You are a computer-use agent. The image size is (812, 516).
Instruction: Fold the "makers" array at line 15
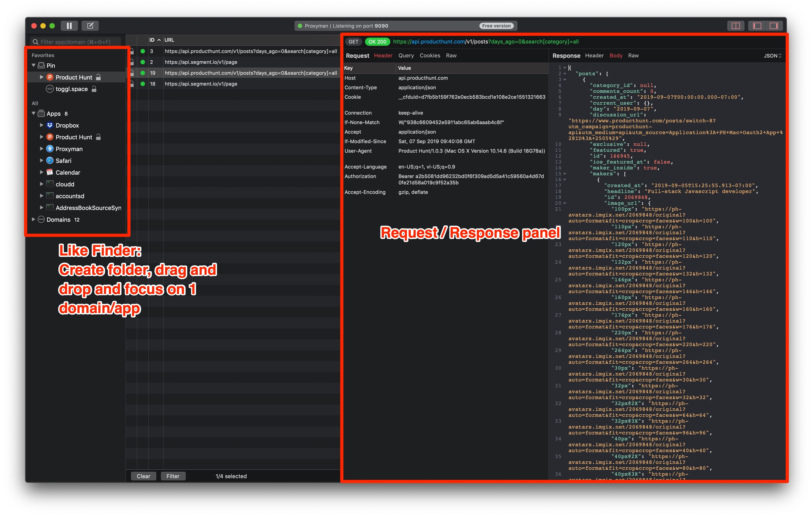click(565, 174)
